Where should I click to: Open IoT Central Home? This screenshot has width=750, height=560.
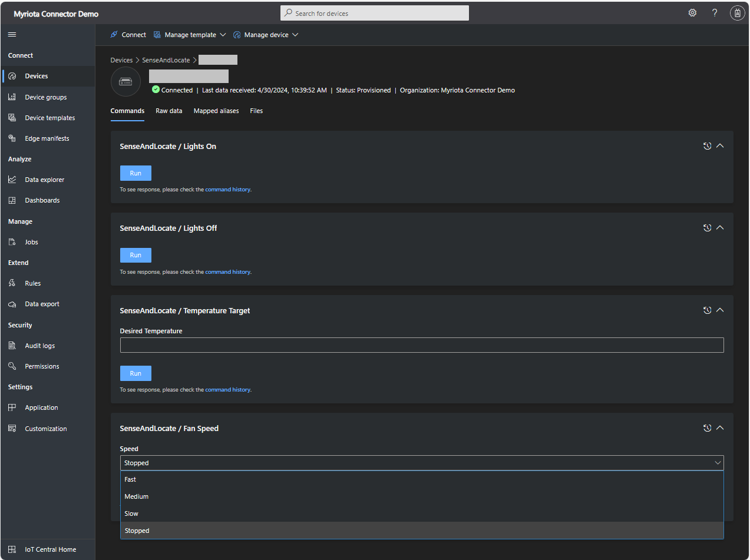click(50, 549)
